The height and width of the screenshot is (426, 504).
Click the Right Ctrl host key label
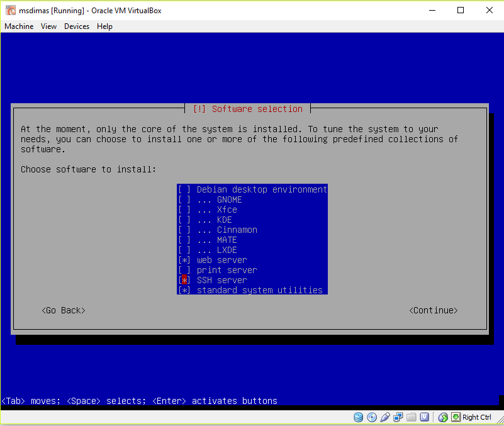[477, 417]
